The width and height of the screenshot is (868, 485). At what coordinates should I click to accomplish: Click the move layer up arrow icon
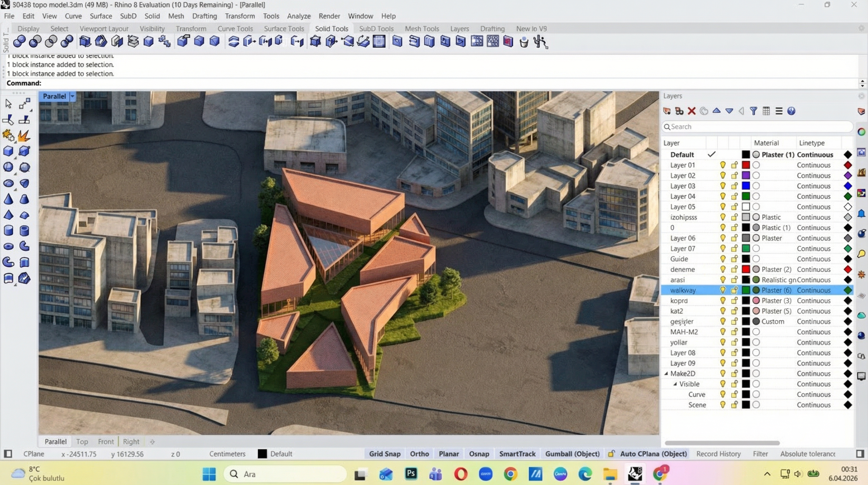[716, 111]
